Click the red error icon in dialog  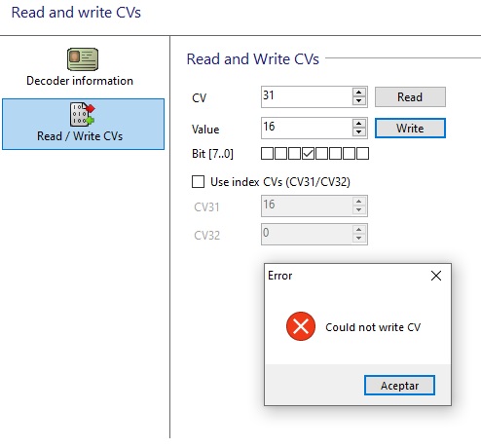point(301,326)
